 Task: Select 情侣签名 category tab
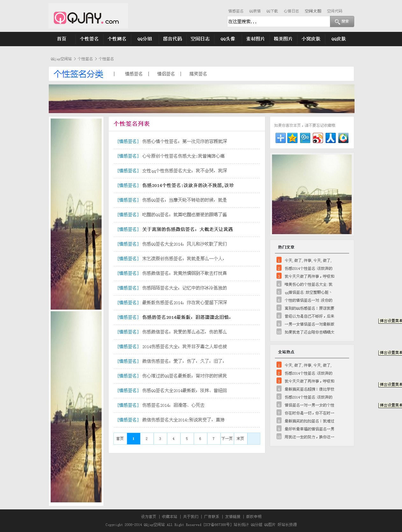[x=166, y=74]
